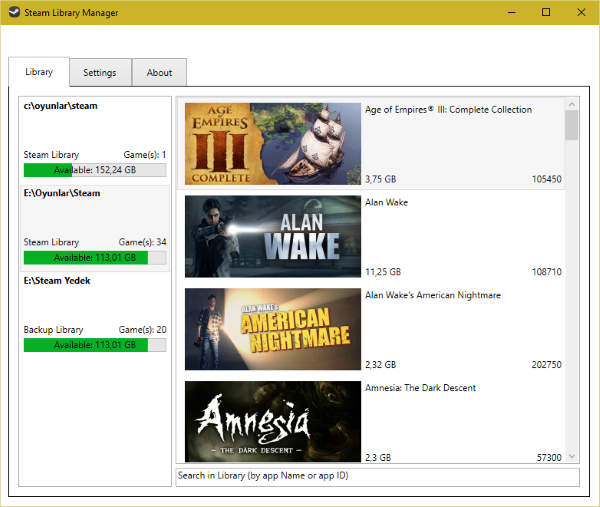Click Alan Wake's American Nightmare title text
Screen dimensions: 600x507
tap(433, 295)
